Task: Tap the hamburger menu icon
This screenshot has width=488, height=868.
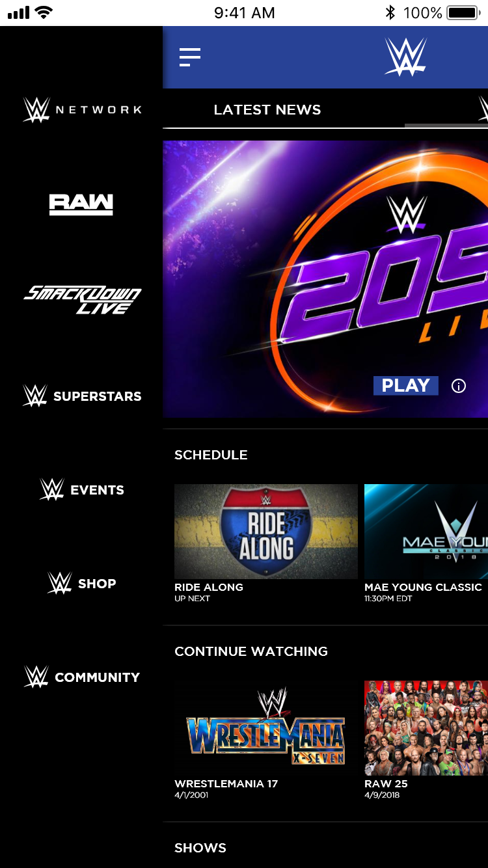Action: [190, 57]
